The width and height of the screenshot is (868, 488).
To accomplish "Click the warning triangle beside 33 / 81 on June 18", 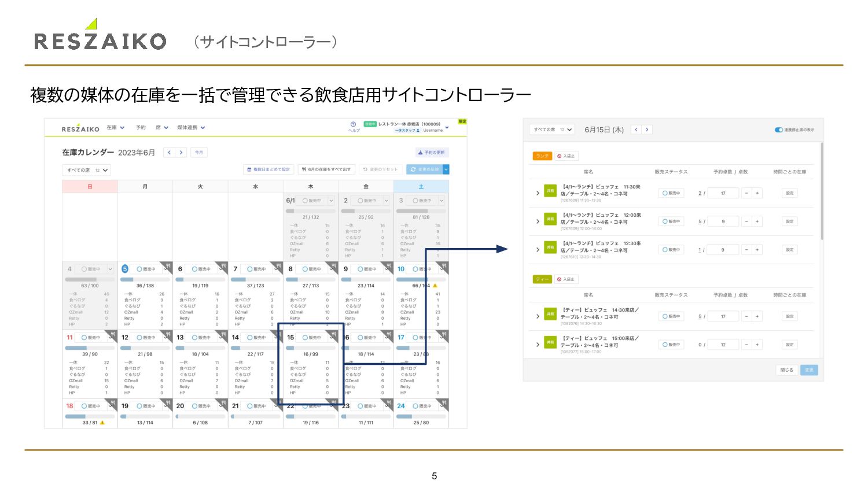I will click(102, 423).
